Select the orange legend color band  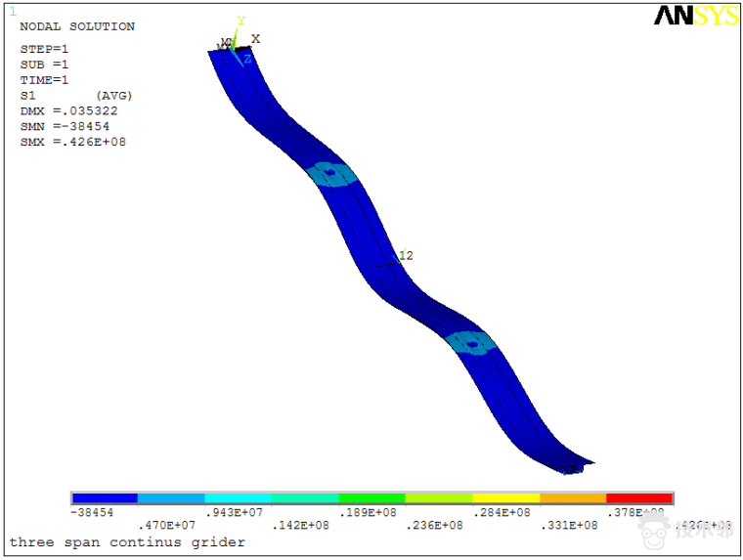coord(573,498)
